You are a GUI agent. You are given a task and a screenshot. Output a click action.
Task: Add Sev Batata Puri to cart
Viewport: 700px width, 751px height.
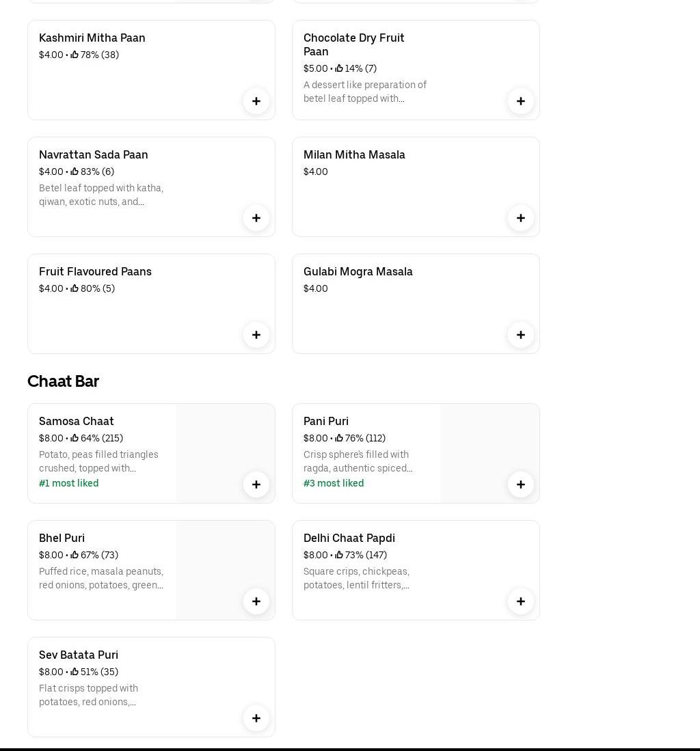pos(256,718)
